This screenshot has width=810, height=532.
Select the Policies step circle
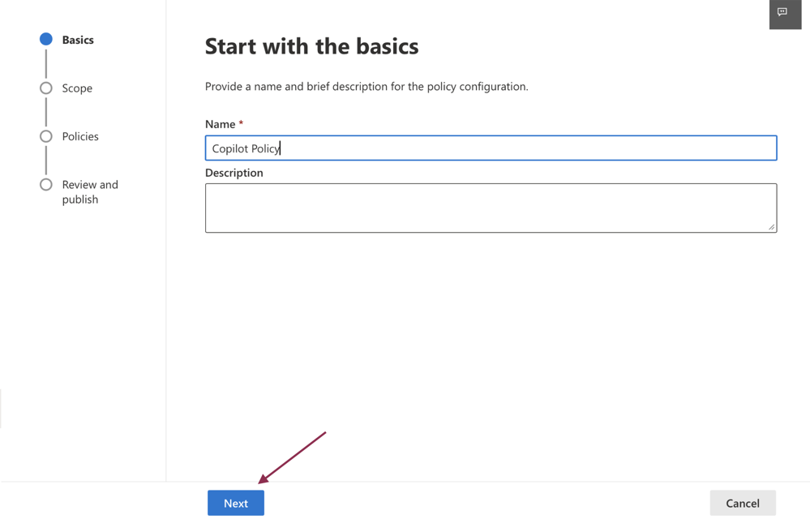coord(46,136)
